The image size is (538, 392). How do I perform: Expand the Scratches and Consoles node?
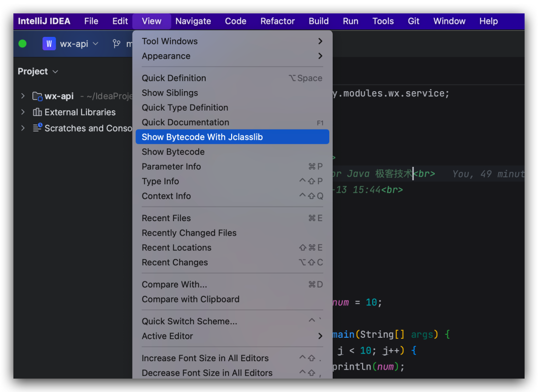pyautogui.click(x=22, y=128)
